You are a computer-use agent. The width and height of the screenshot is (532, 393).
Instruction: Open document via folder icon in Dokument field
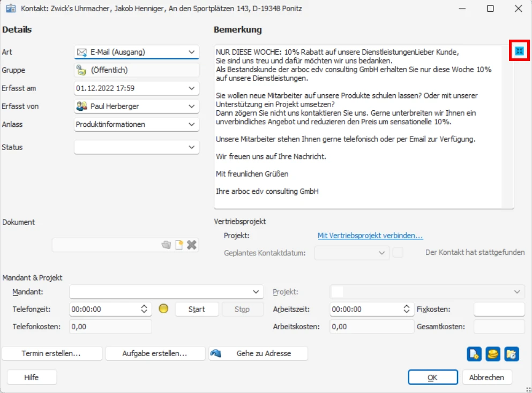166,245
